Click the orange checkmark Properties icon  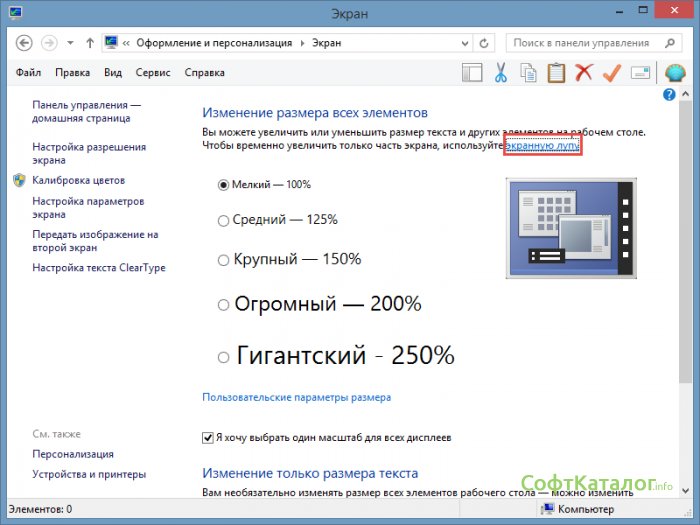[612, 73]
